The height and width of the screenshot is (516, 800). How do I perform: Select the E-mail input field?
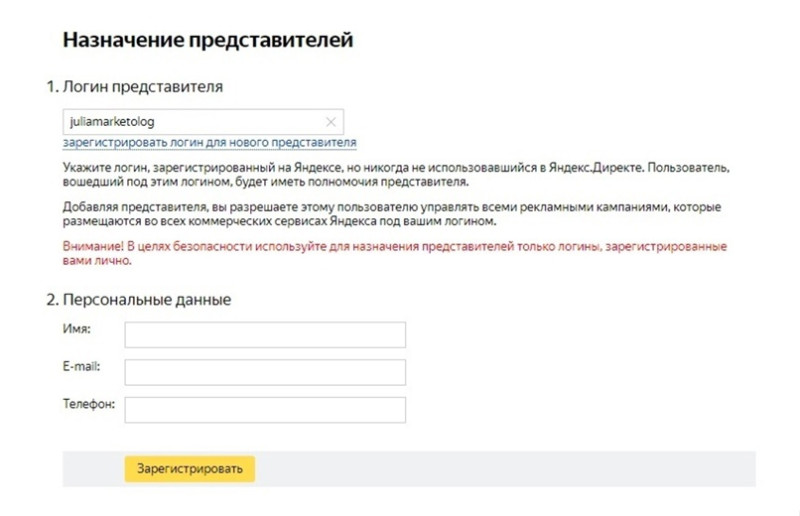point(265,372)
